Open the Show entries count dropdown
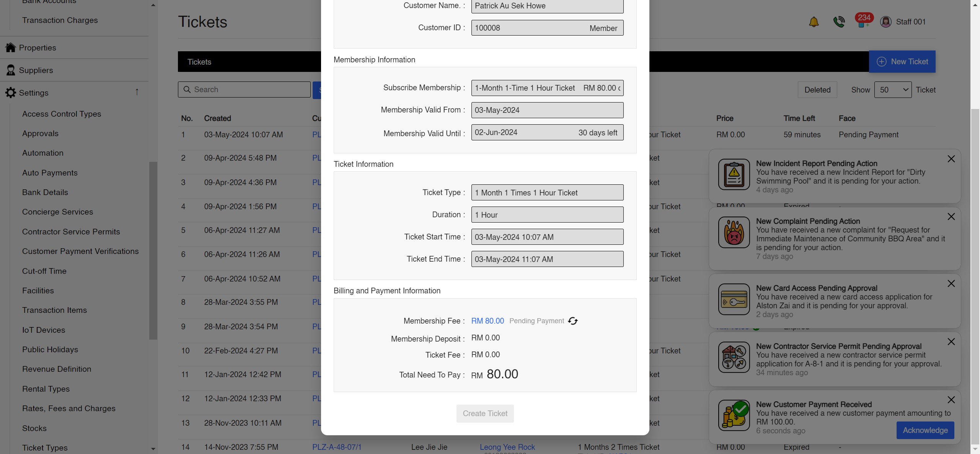 893,89
